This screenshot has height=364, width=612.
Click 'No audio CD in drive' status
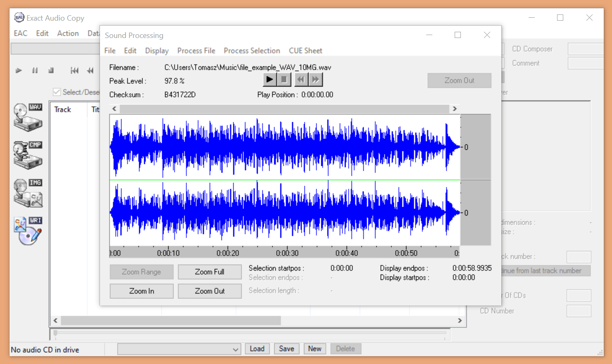tap(45, 350)
